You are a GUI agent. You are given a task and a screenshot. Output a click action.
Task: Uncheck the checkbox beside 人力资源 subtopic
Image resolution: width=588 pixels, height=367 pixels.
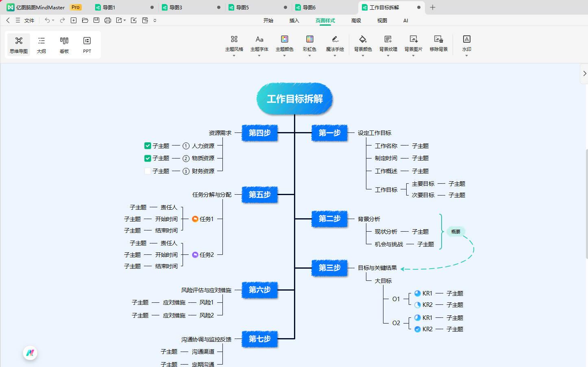pyautogui.click(x=148, y=145)
